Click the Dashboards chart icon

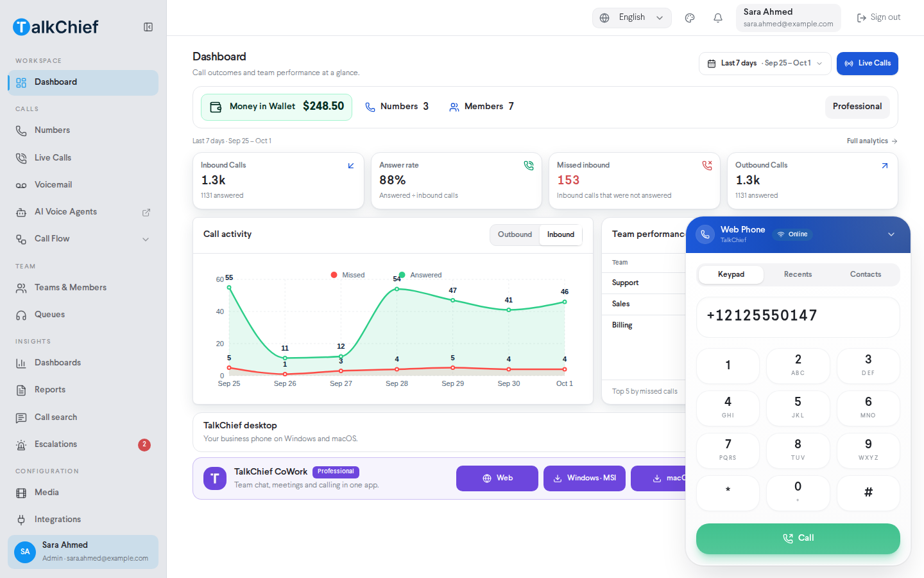pyautogui.click(x=21, y=363)
